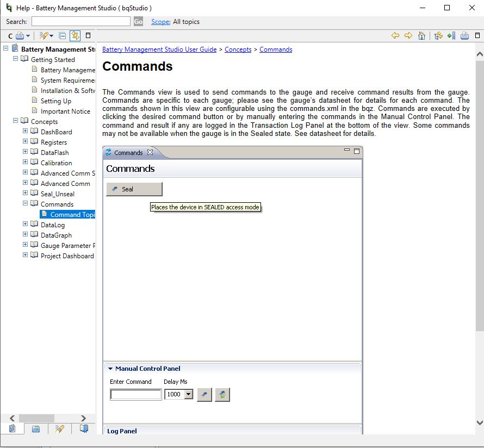Image resolution: width=484 pixels, height=448 pixels.
Task: Click the Go search button
Action: [138, 21]
